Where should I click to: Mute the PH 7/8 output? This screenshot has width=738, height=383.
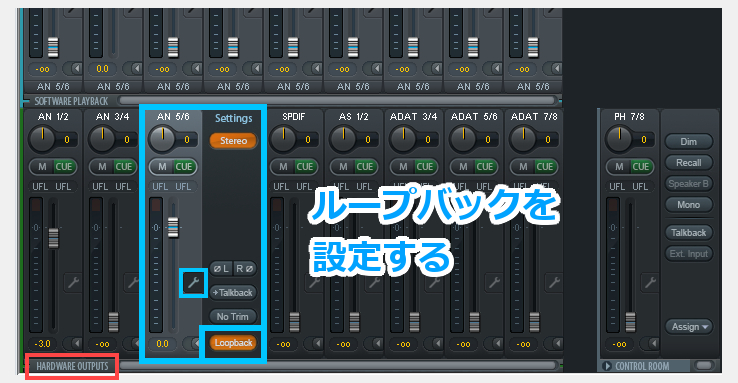click(619, 167)
